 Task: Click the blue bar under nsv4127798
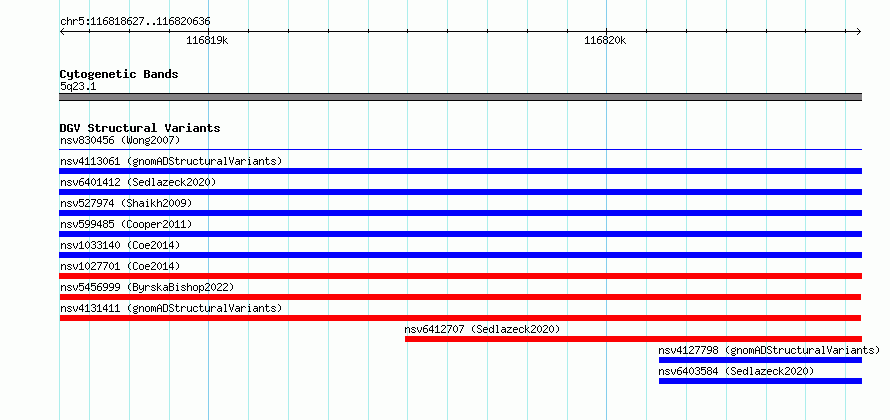[760, 360]
